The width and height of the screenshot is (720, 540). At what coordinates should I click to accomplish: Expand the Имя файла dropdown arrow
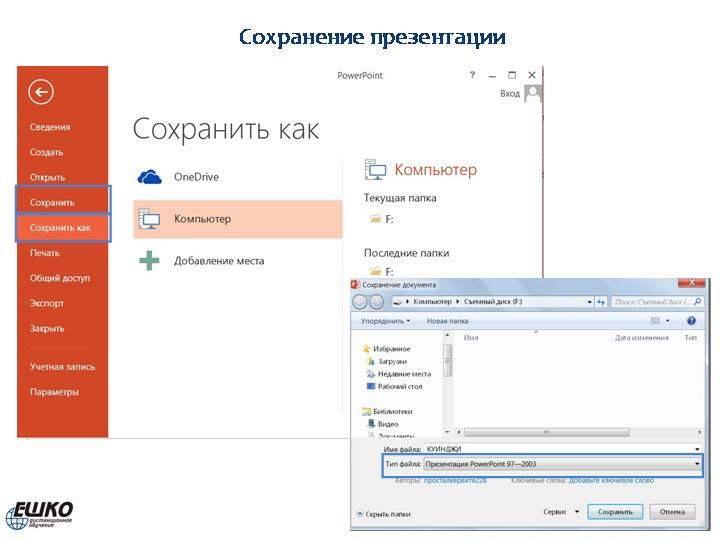(x=697, y=449)
